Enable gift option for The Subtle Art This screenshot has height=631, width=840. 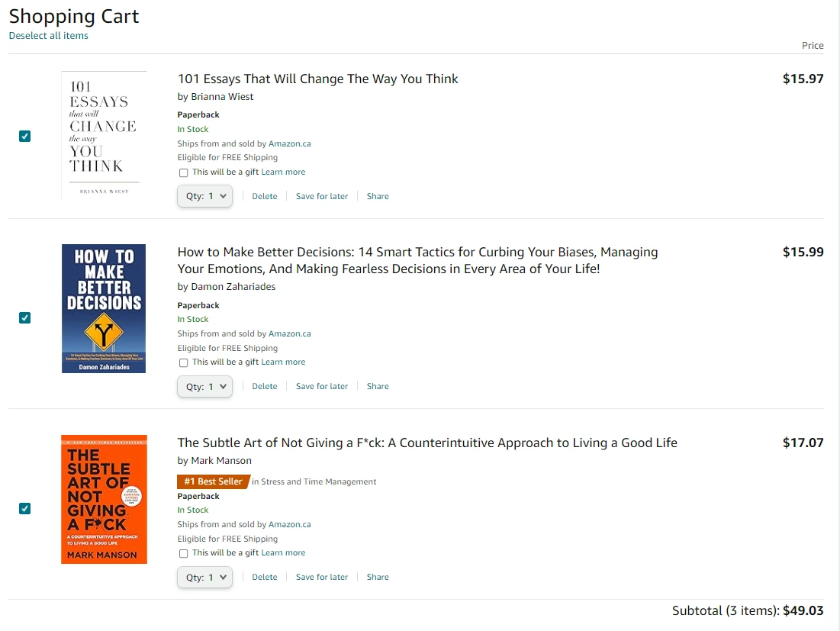click(x=183, y=553)
